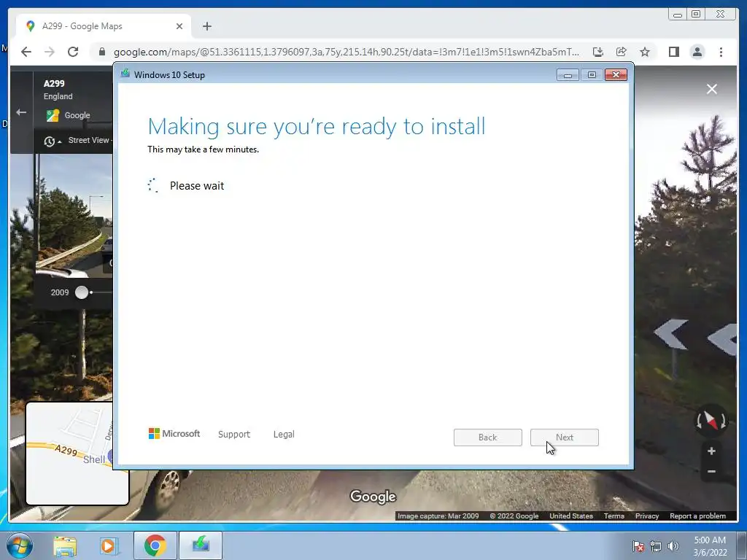The height and width of the screenshot is (560, 747).
Task: Toggle the Chrome side panel icon
Action: click(x=673, y=52)
